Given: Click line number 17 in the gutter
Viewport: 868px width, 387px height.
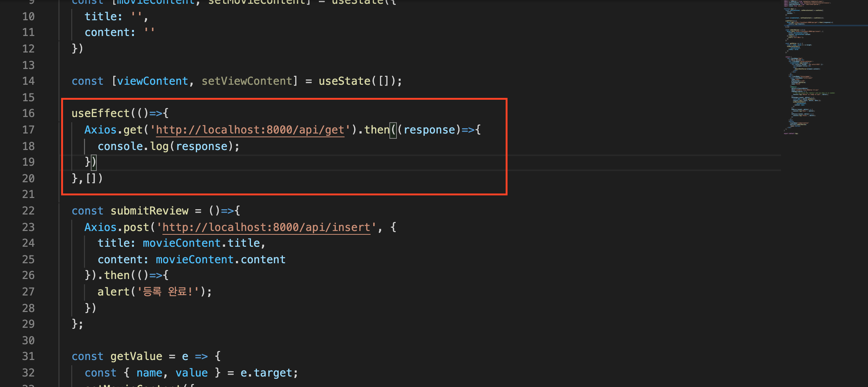Looking at the screenshot, I should [x=28, y=130].
